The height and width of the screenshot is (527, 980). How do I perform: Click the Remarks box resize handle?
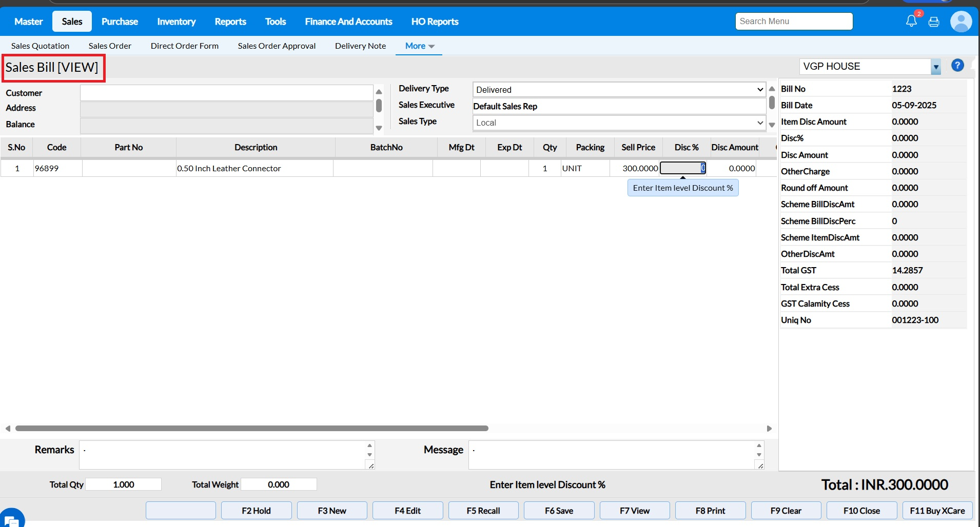(371, 465)
